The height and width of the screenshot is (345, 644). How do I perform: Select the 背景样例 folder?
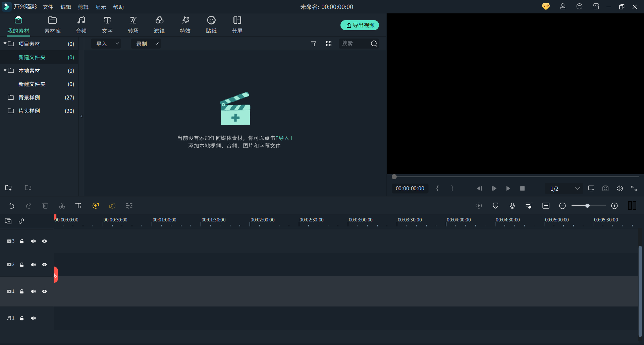[29, 97]
